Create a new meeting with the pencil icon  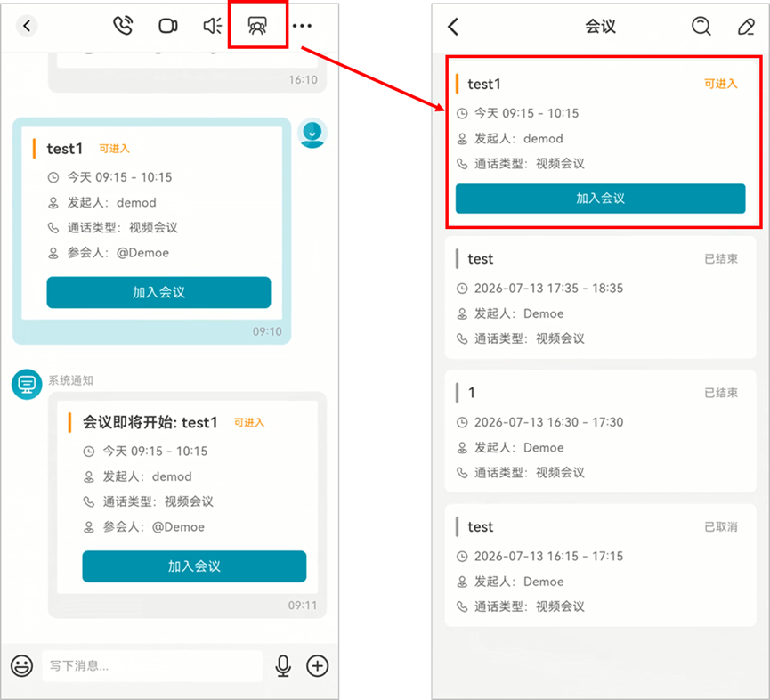click(747, 27)
